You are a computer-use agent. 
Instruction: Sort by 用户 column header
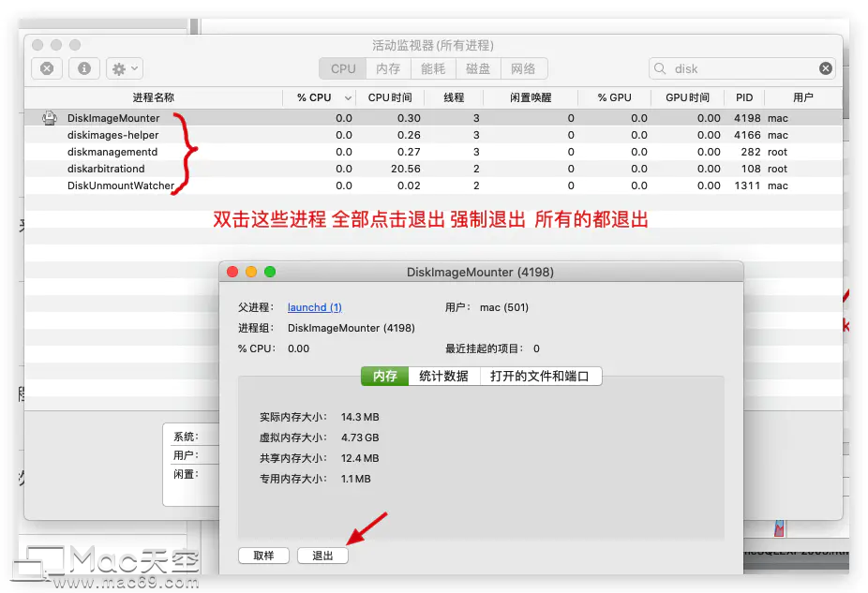coord(802,97)
